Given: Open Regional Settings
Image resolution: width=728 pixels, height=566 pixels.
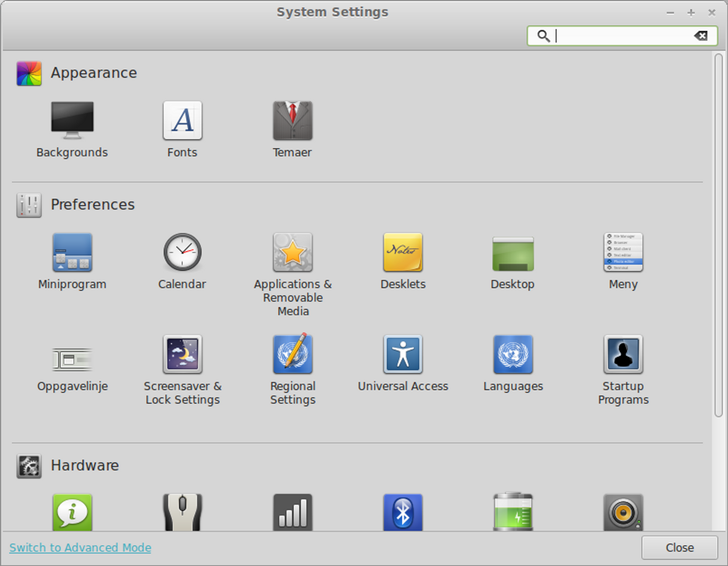Looking at the screenshot, I should pos(293,355).
